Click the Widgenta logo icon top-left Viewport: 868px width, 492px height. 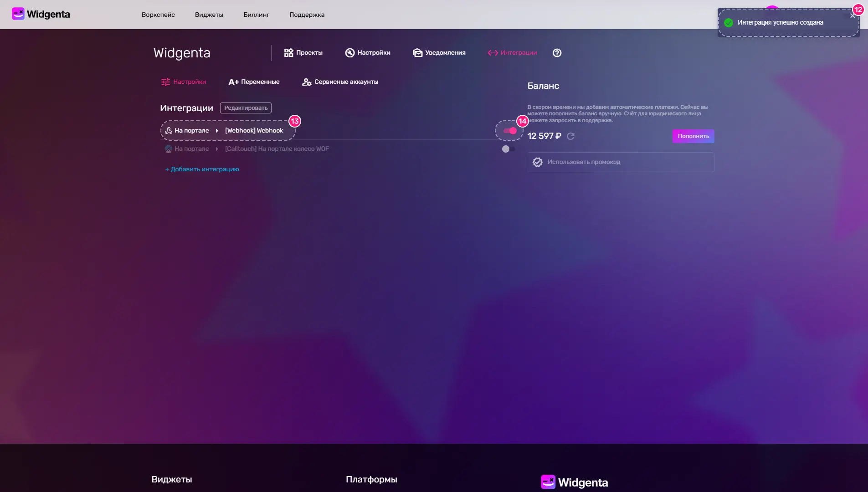(18, 13)
